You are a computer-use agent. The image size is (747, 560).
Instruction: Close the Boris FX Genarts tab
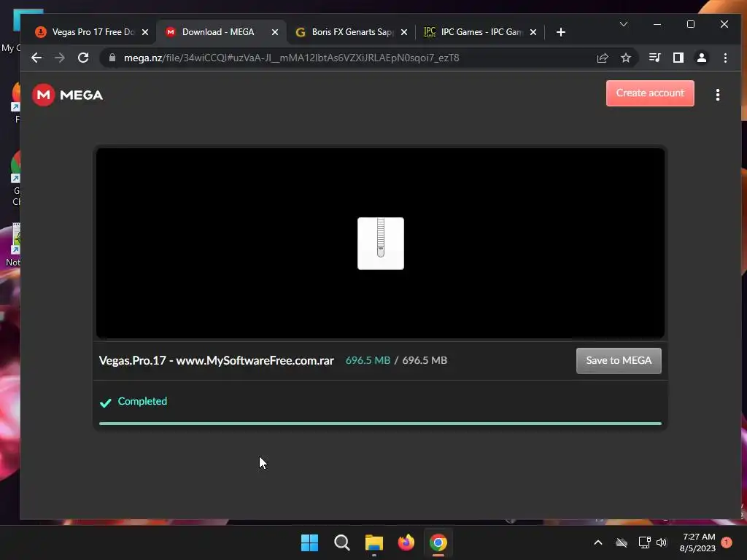(x=404, y=32)
